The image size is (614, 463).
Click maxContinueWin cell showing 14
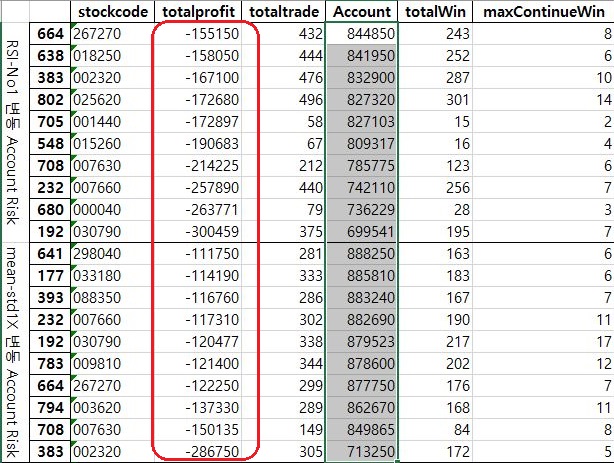tap(544, 99)
